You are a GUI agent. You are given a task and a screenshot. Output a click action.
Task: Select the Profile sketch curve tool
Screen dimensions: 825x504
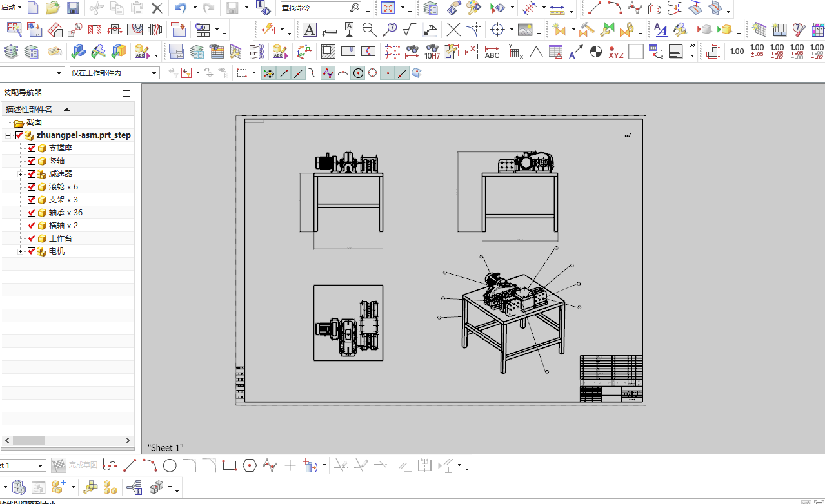click(111, 465)
